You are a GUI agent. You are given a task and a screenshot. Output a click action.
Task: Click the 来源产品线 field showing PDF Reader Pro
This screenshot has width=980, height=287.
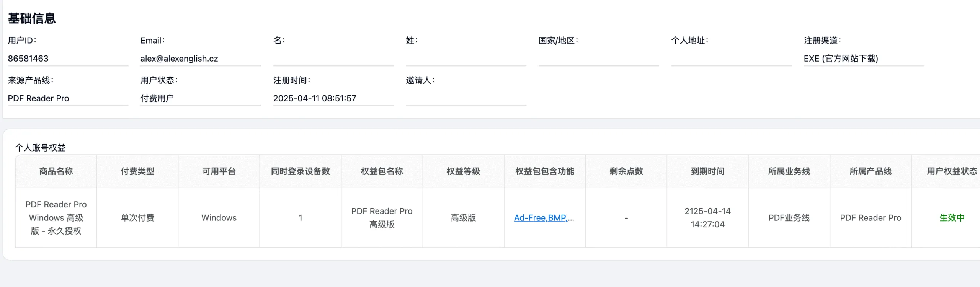(x=68, y=98)
